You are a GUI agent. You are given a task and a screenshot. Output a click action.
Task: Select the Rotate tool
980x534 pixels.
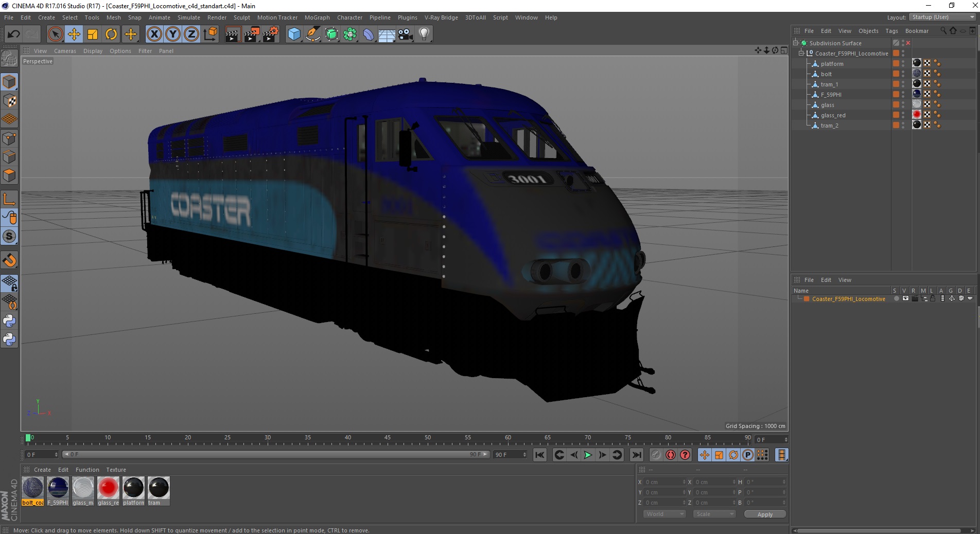pos(111,34)
